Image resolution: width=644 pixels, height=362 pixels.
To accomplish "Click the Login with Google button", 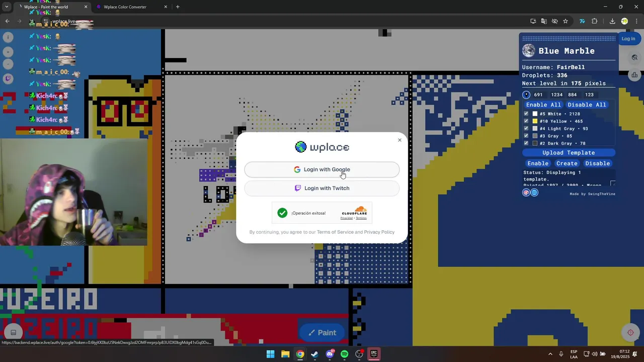I will [322, 169].
